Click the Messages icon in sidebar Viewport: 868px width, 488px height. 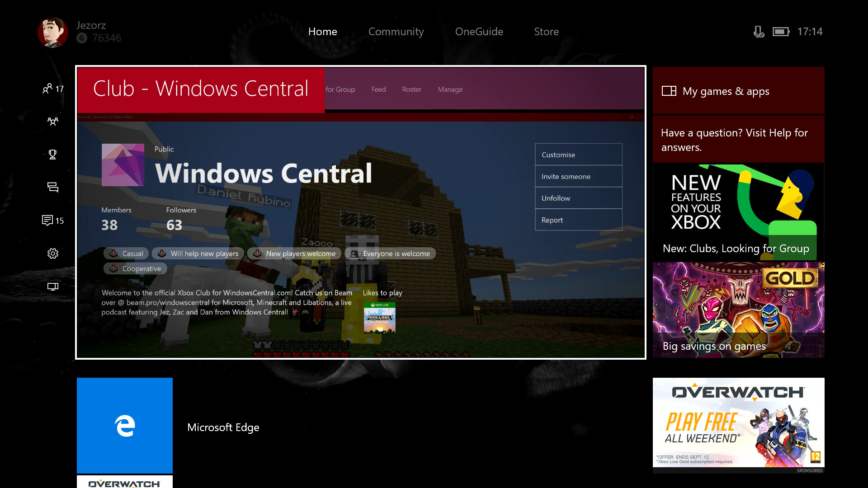[52, 187]
